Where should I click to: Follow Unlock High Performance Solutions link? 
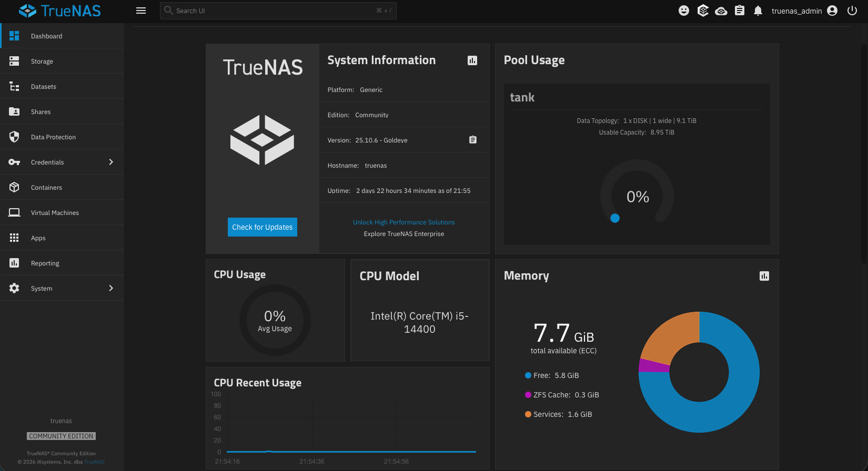coord(404,222)
